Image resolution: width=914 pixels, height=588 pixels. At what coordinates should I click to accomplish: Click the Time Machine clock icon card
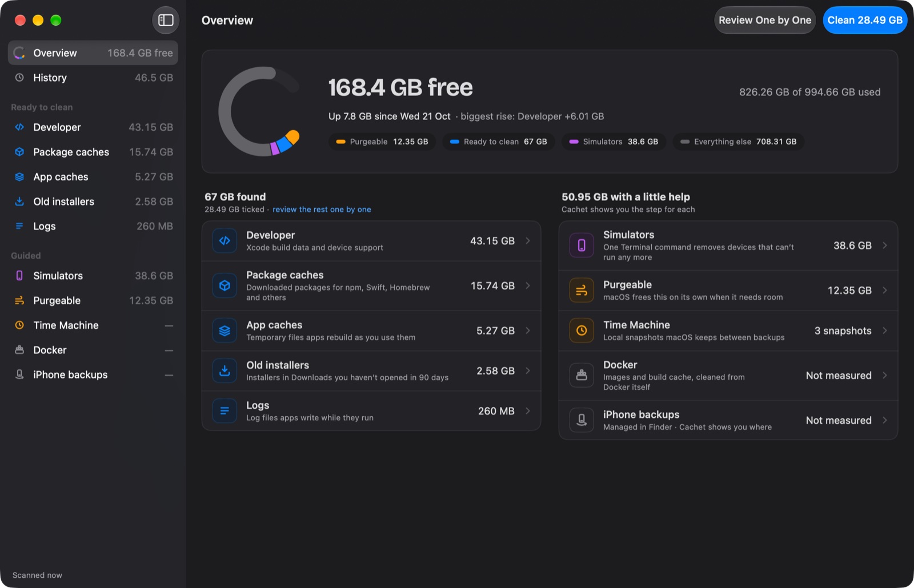(582, 331)
